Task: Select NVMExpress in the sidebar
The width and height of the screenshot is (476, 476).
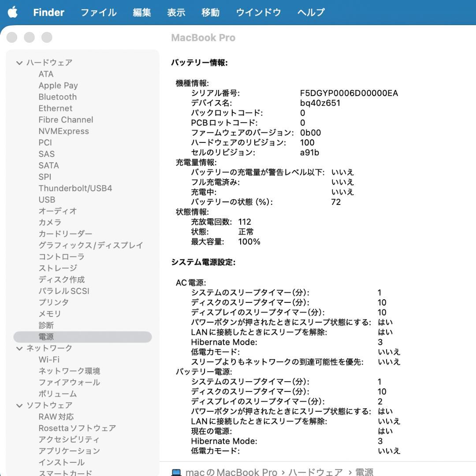Action: [63, 131]
